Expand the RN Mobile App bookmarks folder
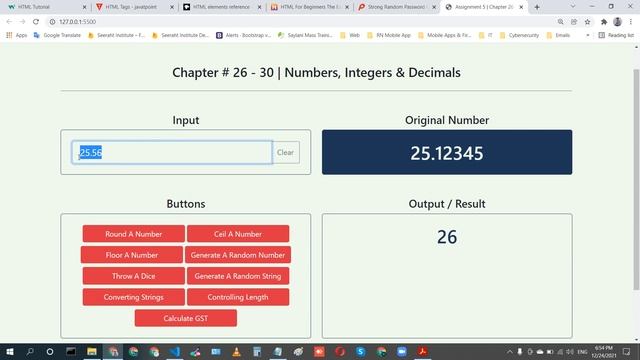Screen dimensions: 640x360 (389, 35)
